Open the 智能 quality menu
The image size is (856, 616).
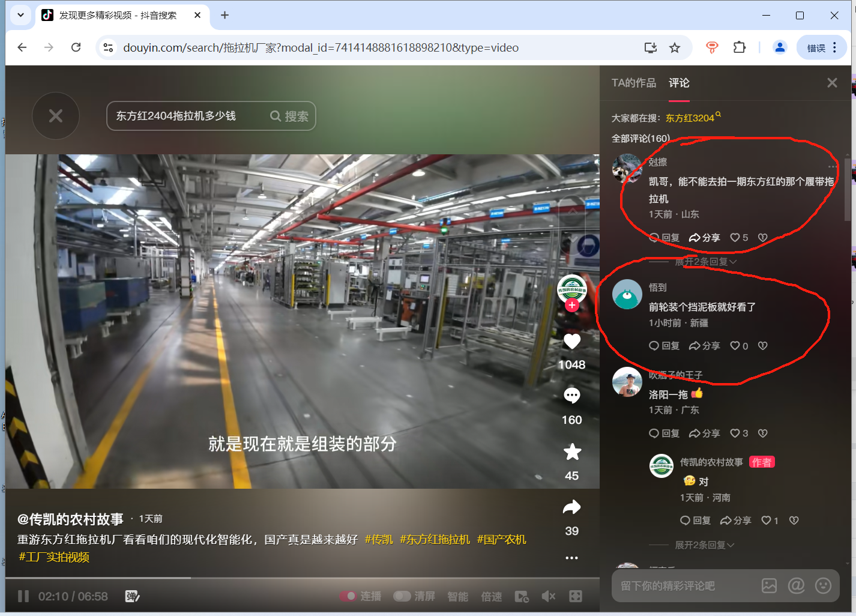click(458, 596)
